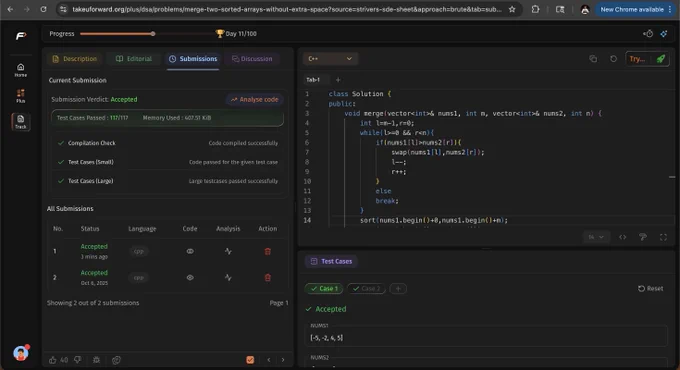Click the Test Cases (Large) row
The height and width of the screenshot is (370, 680).
(167, 181)
